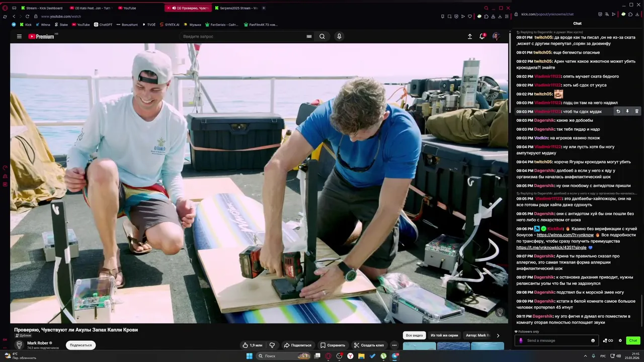Screen dimensions: 644x362
Task: Like the video with 1,9 млн
Action: (252, 345)
